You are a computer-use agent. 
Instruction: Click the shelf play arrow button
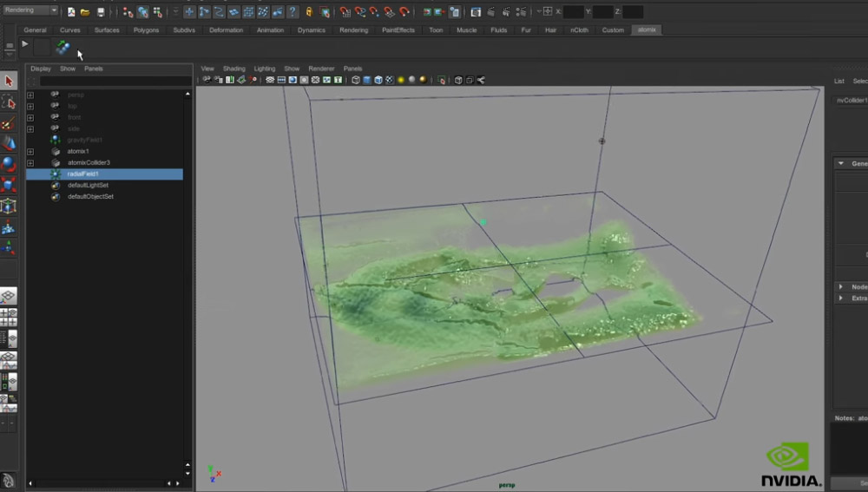click(x=25, y=43)
